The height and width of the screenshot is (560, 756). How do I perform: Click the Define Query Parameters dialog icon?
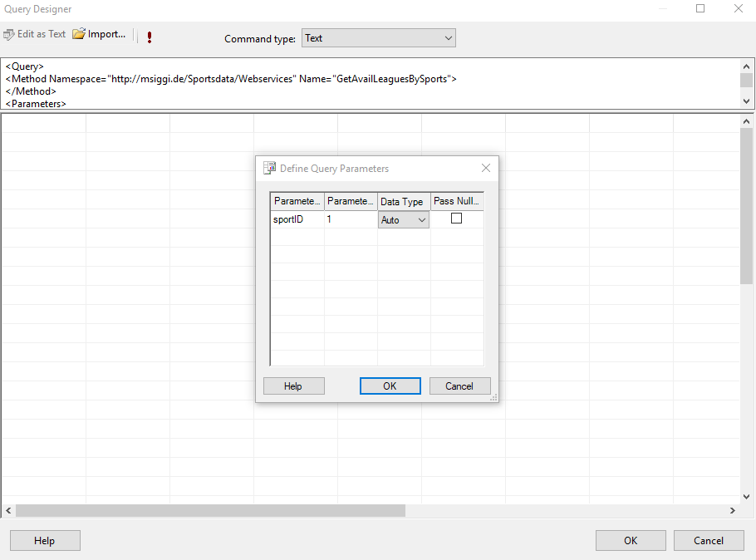pos(269,168)
